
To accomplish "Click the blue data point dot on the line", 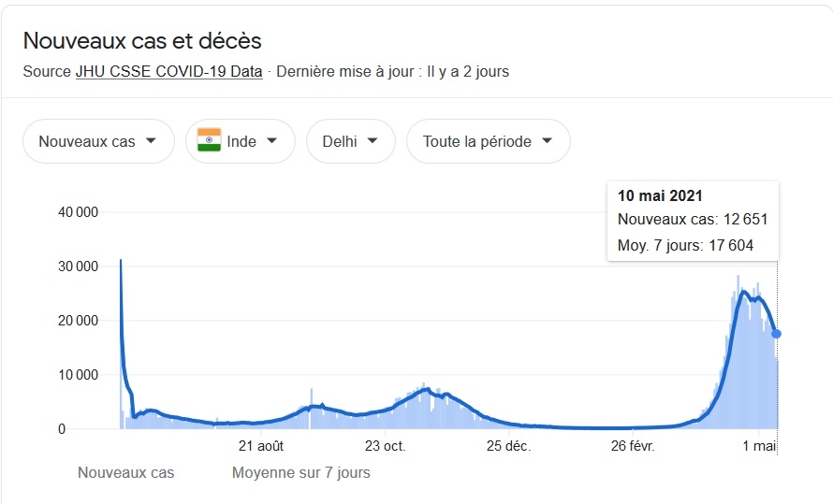I will click(776, 334).
